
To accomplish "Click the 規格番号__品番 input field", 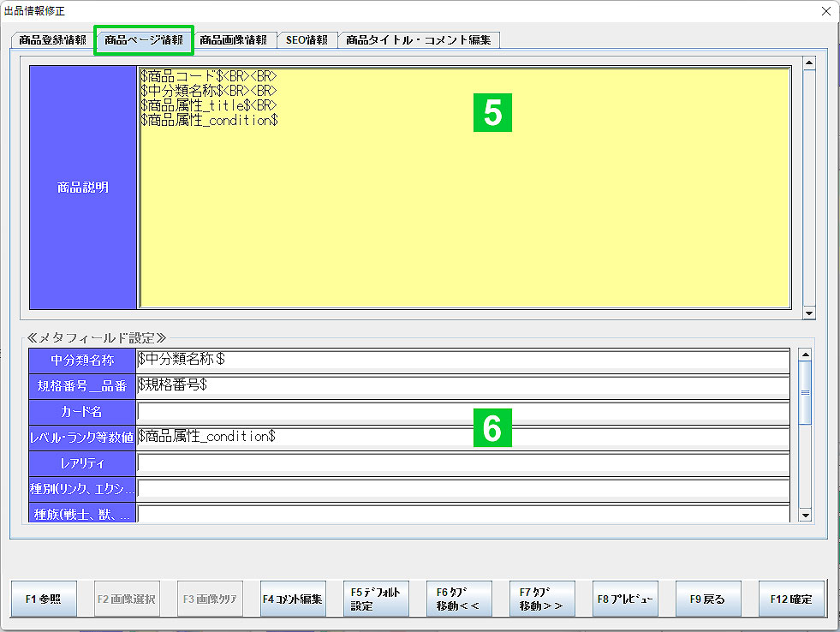I will 462,385.
